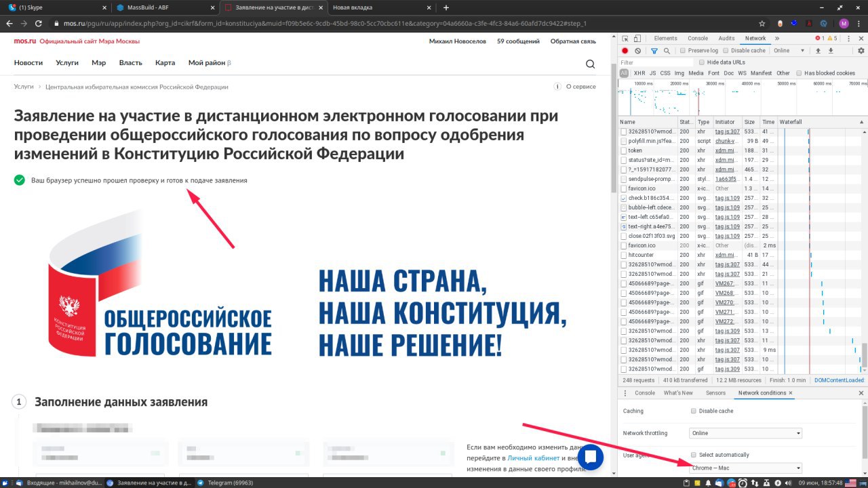Image resolution: width=868 pixels, height=488 pixels.
Task: Click the Личный кабинет link
Action: coord(534,458)
